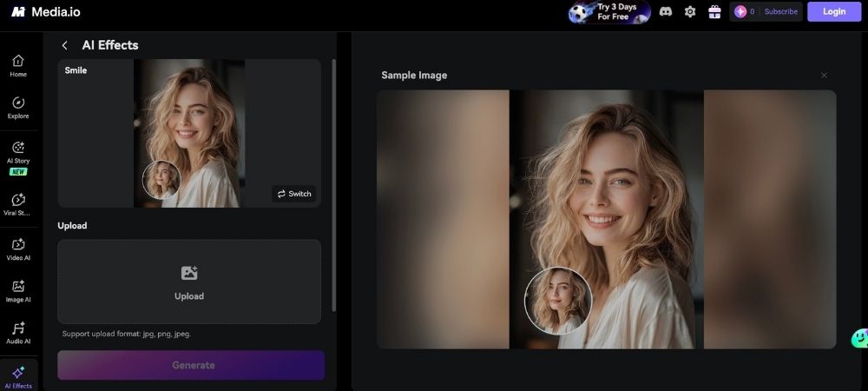The image size is (868, 391).
Task: Click the Login button
Action: [834, 11]
